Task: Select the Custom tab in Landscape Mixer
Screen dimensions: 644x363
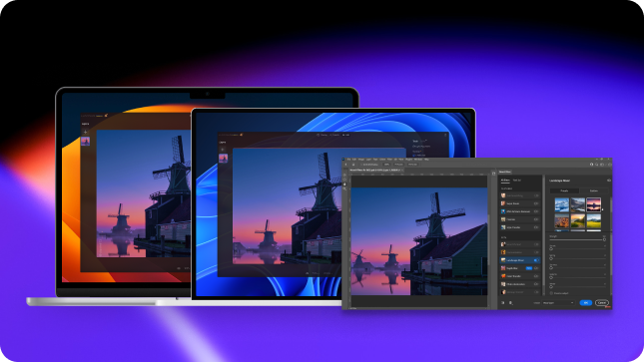Action: click(x=594, y=190)
